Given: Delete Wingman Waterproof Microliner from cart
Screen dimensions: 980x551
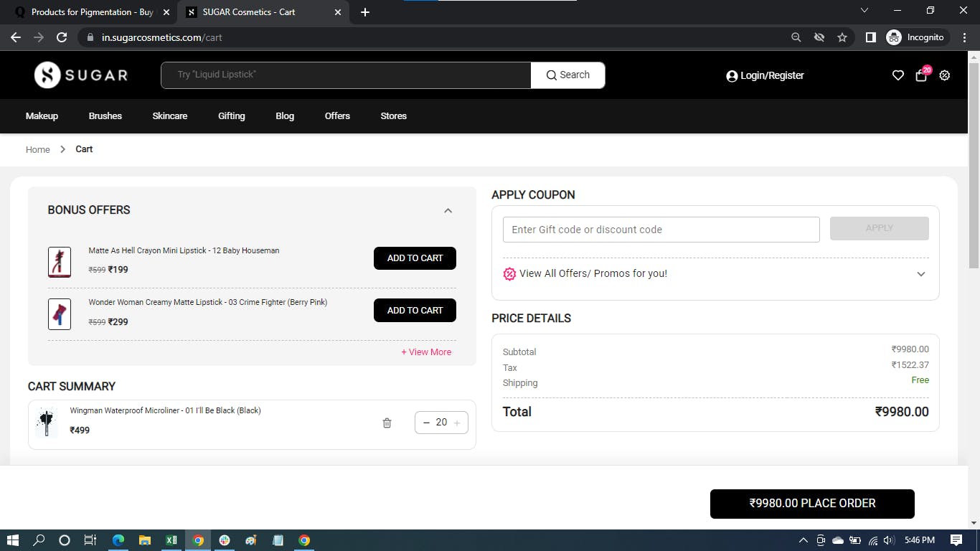Looking at the screenshot, I should click(387, 423).
